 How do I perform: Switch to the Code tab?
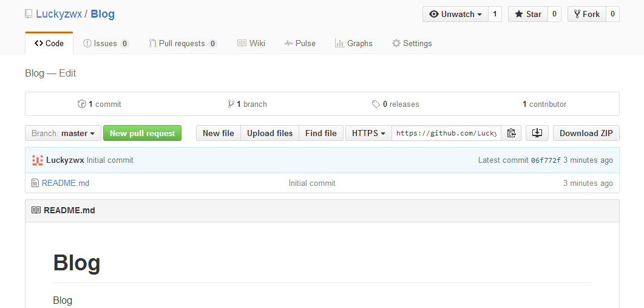click(x=49, y=43)
